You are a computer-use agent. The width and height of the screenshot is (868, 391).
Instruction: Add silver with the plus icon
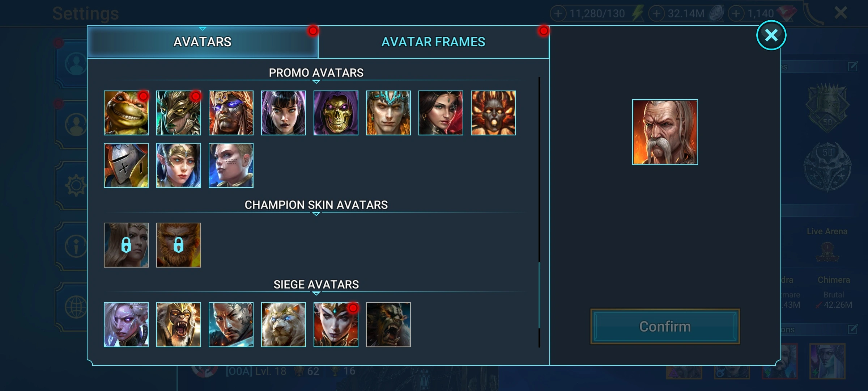[x=656, y=14]
